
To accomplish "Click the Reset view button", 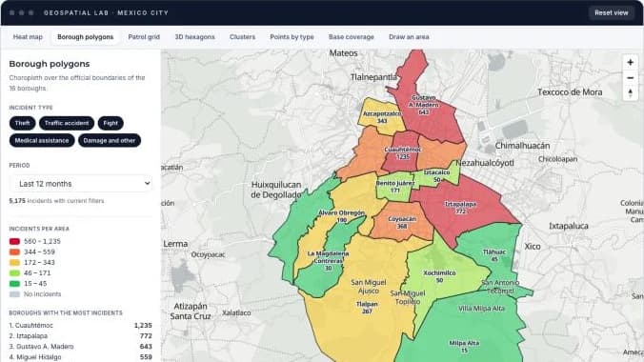I will pos(612,12).
